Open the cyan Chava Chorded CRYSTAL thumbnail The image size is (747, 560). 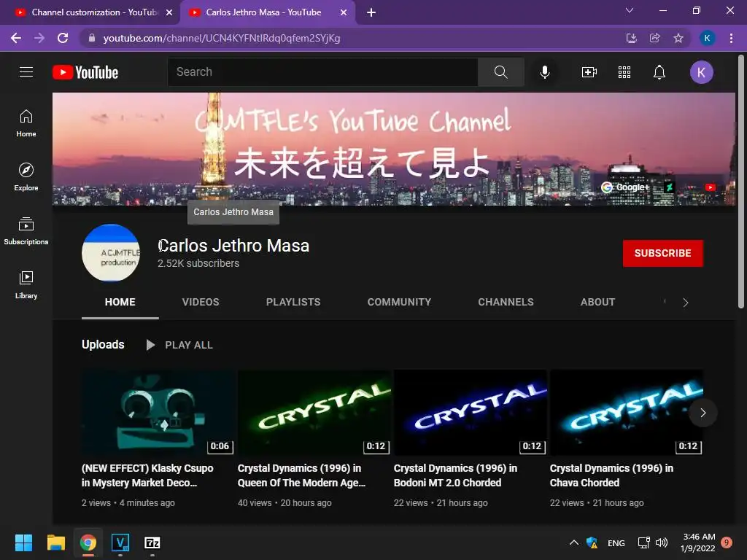point(626,413)
